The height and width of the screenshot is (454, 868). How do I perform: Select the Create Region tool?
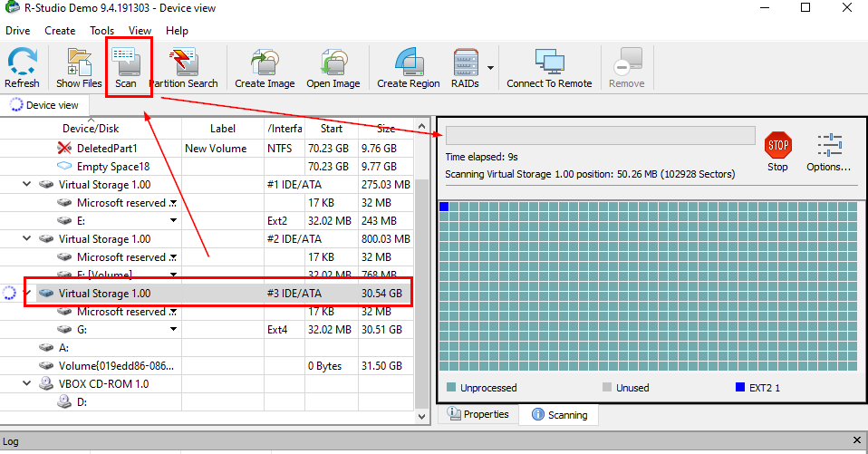(x=408, y=69)
